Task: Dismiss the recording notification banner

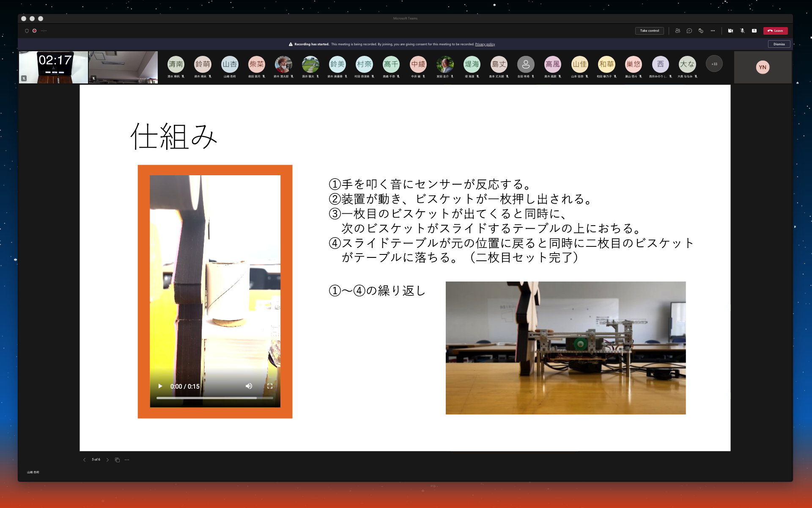Action: coord(779,44)
